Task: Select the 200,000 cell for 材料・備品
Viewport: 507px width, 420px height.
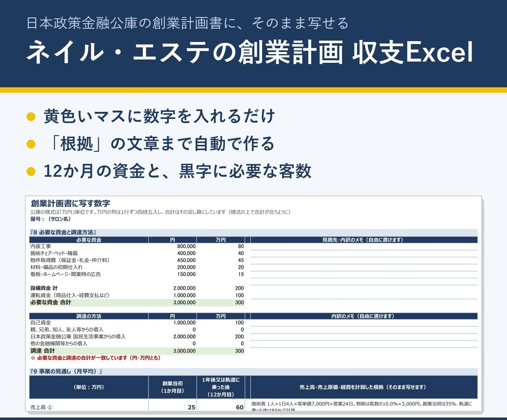Action: tap(186, 267)
